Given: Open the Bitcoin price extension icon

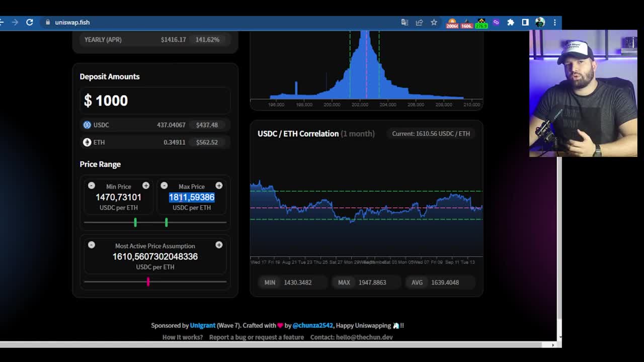Looking at the screenshot, I should tap(452, 23).
